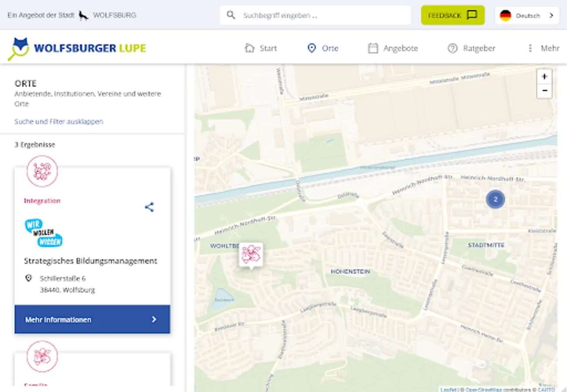Click the '3 Ergebnisse' results count text
Image resolution: width=567 pixels, height=392 pixels.
[35, 145]
